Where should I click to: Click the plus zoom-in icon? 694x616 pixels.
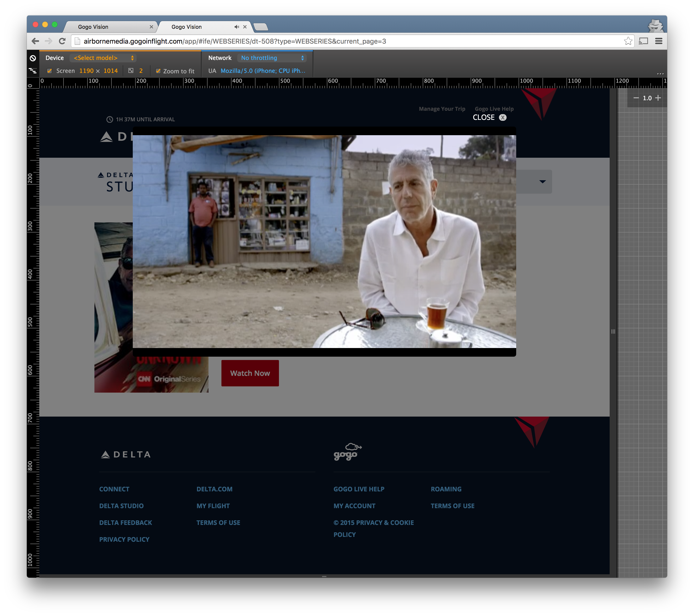658,98
